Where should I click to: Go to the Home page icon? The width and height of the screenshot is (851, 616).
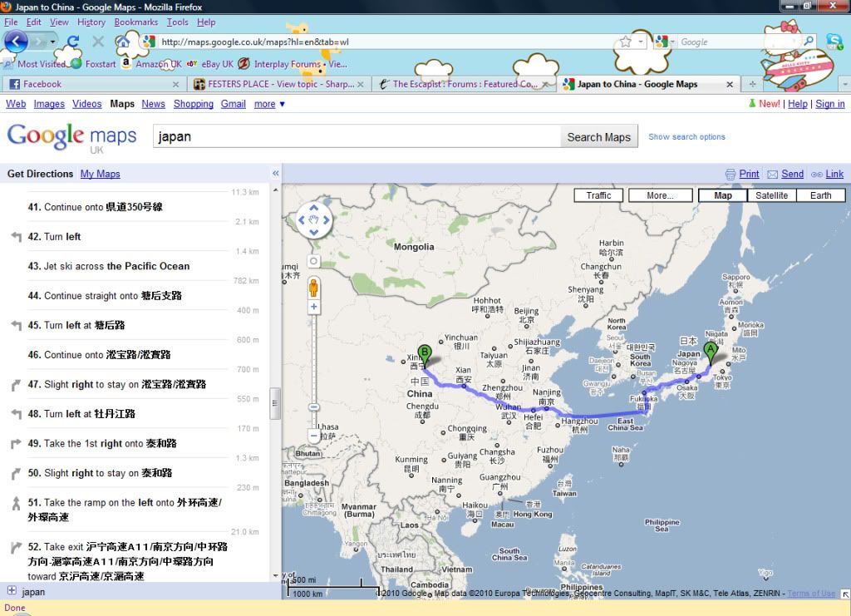click(x=123, y=42)
